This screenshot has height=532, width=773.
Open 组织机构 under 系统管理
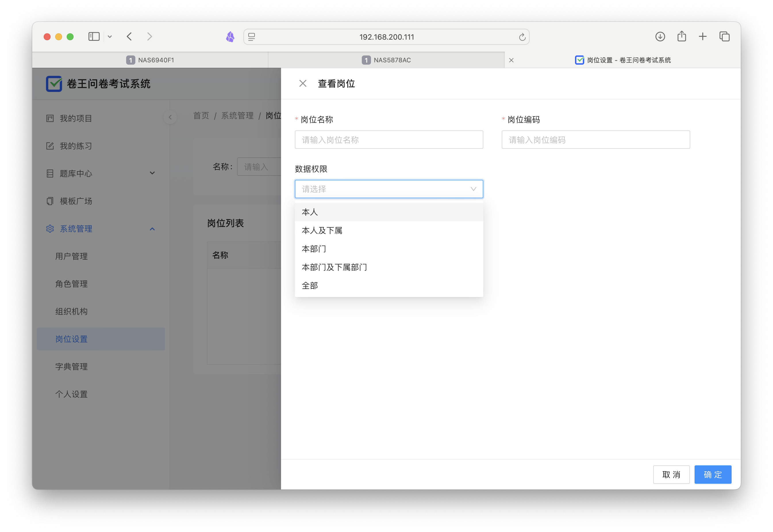click(x=101, y=311)
